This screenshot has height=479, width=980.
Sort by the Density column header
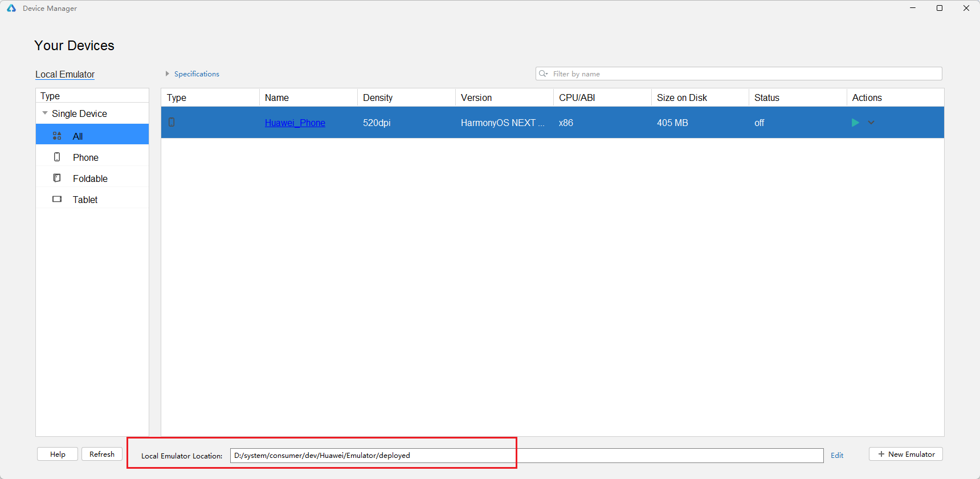point(406,98)
